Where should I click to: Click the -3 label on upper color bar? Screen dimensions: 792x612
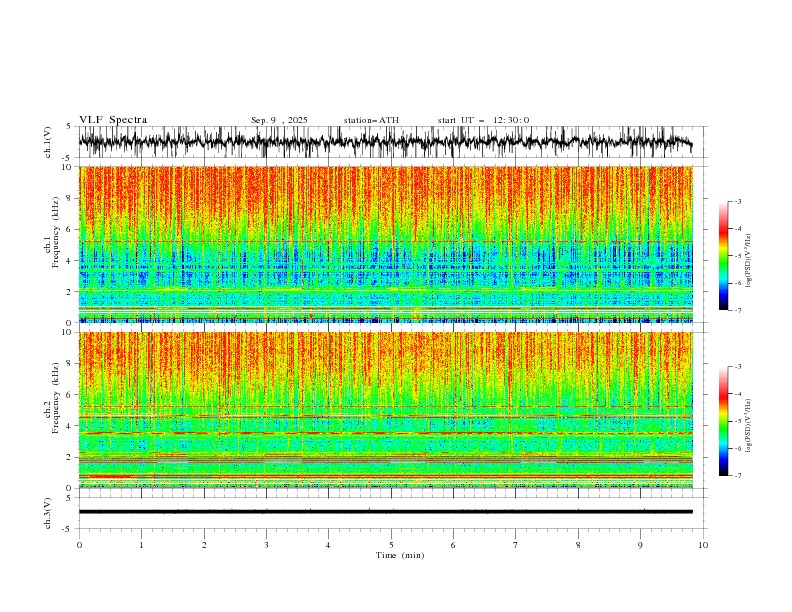[x=738, y=201]
